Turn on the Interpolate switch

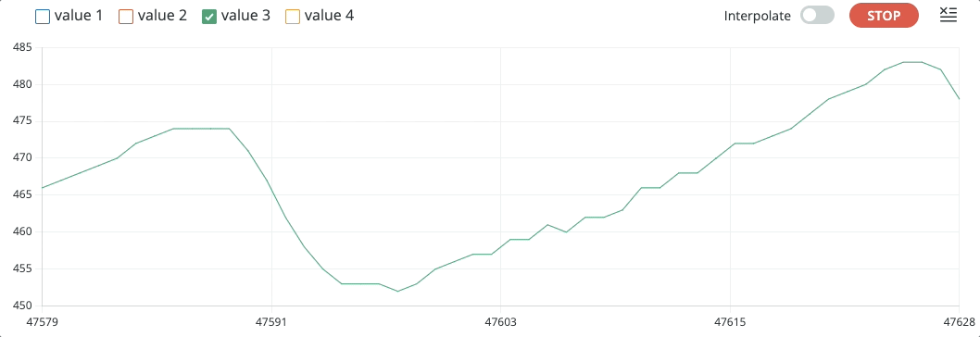818,16
